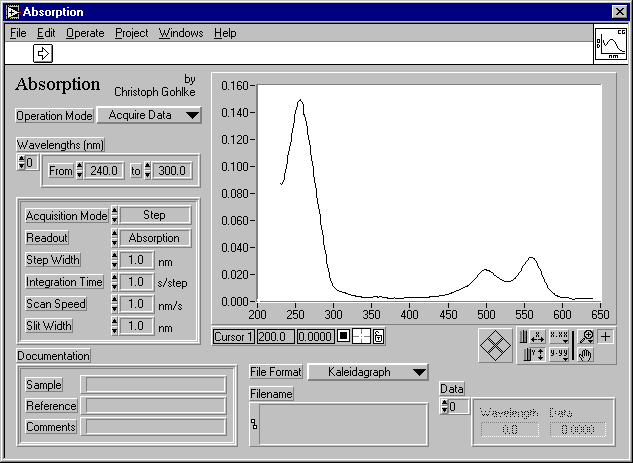
Task: Click the Acquisition Mode Step selector
Action: click(154, 215)
